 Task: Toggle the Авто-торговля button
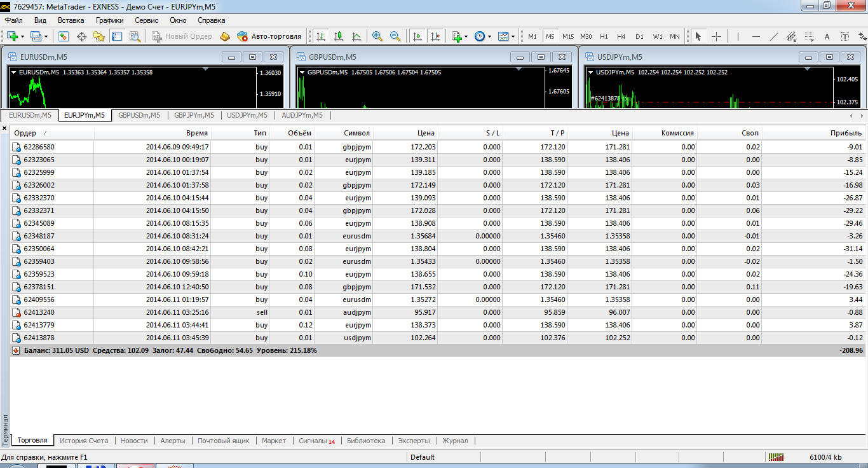tap(269, 36)
